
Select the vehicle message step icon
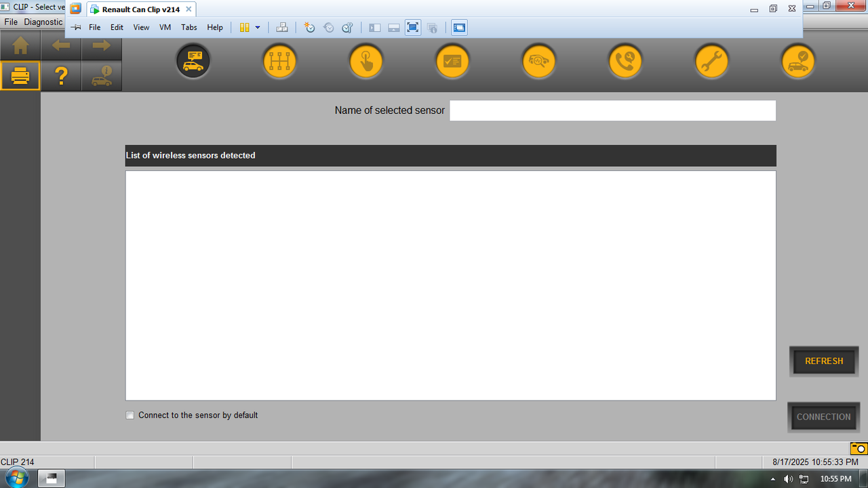point(193,61)
